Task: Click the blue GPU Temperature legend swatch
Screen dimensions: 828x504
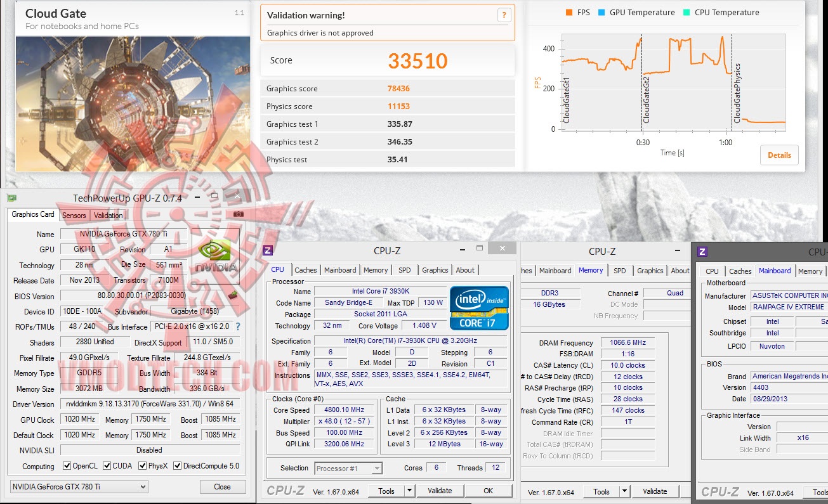Action: (601, 13)
